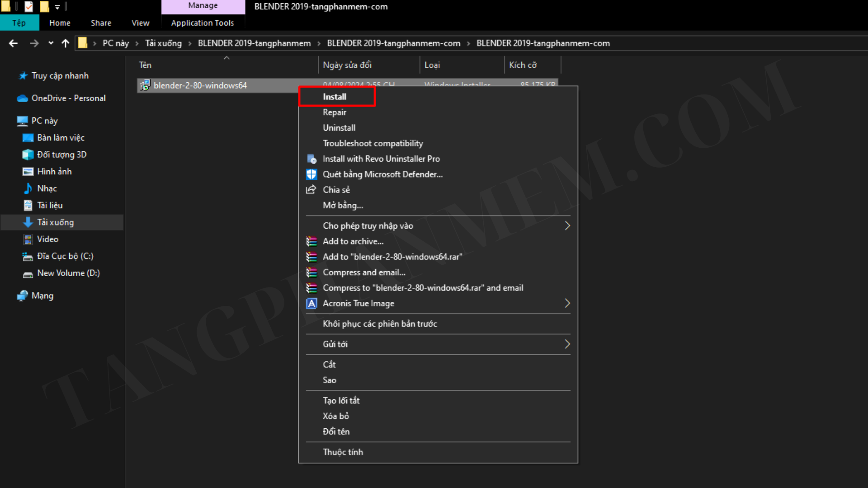Switch to the Share ribbon tab
This screenshot has width=868, height=488.
(x=101, y=23)
